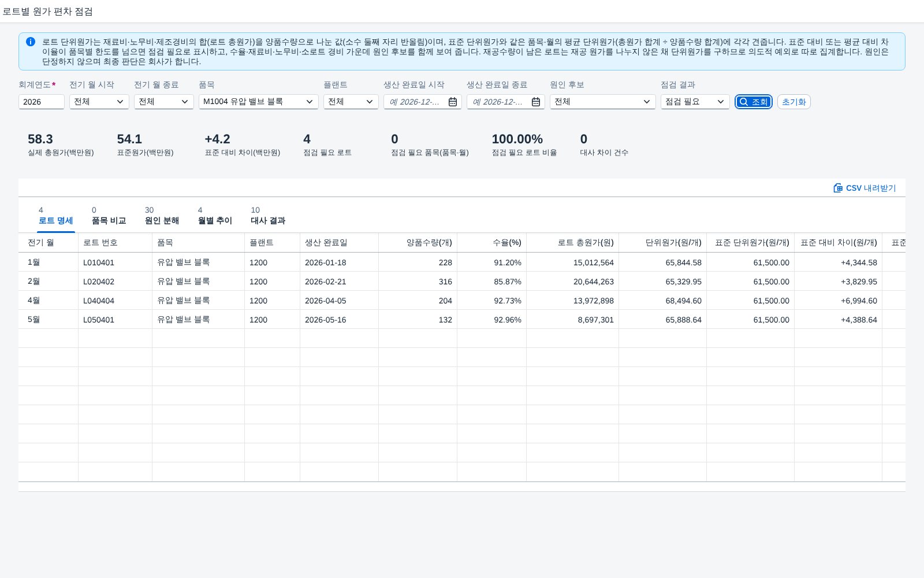Expand the 원인 후보 dropdown
Viewport: 924px width, 578px height.
(603, 102)
